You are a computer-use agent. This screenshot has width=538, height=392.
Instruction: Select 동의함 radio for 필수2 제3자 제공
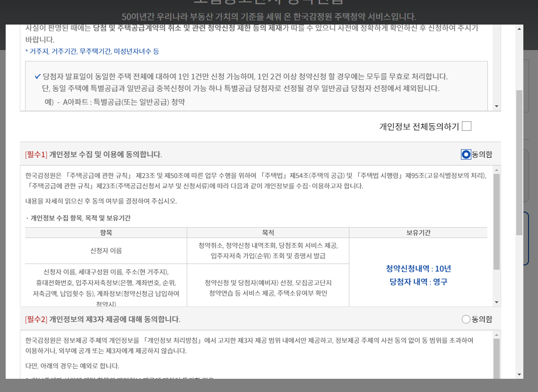466,319
